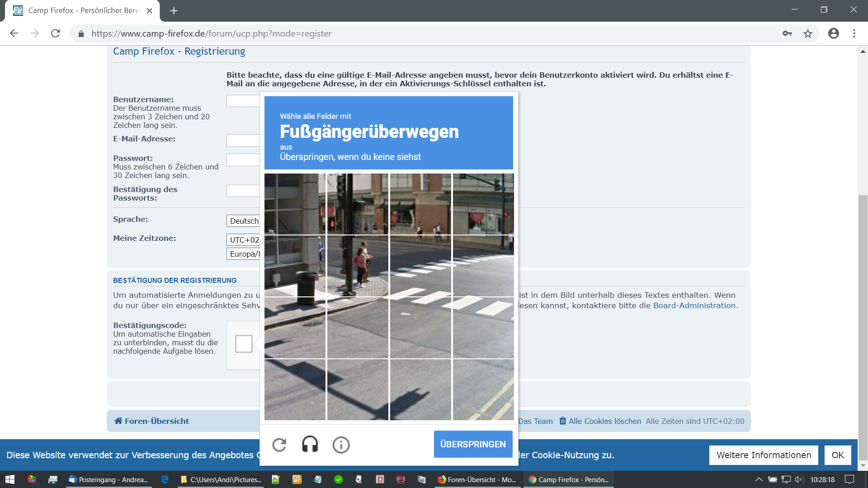
Task: Open the Europa city timezone dropdown
Action: 243,254
